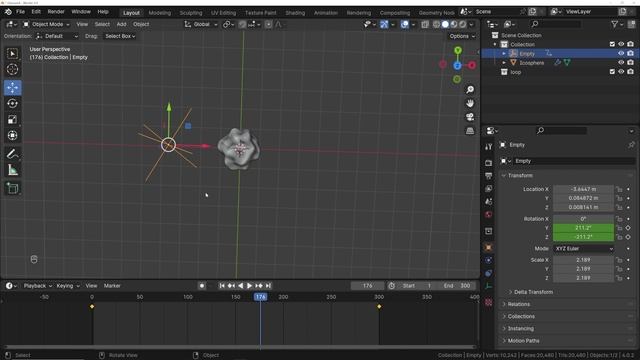
Task: Click the Location Y value field
Action: 583,198
